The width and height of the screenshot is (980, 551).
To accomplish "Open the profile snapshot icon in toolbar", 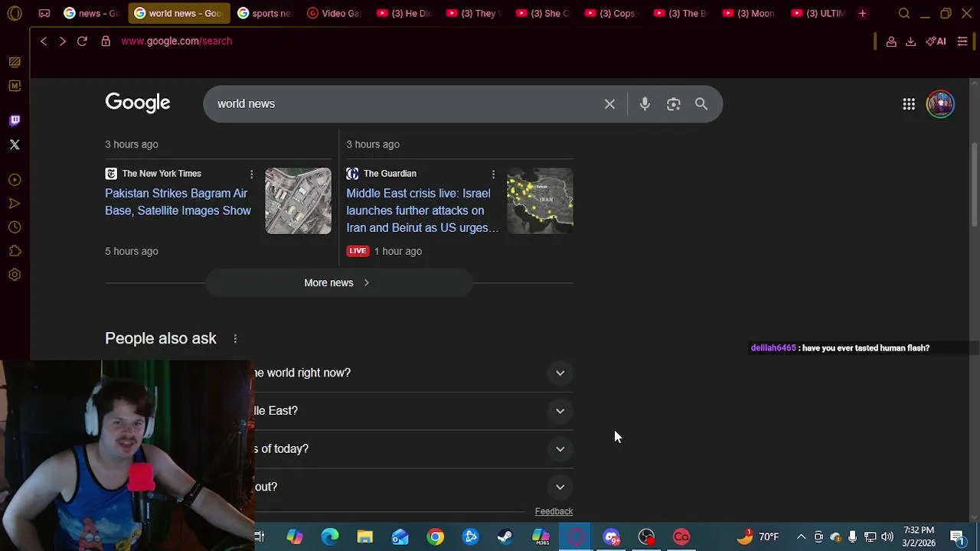I will click(x=891, y=41).
